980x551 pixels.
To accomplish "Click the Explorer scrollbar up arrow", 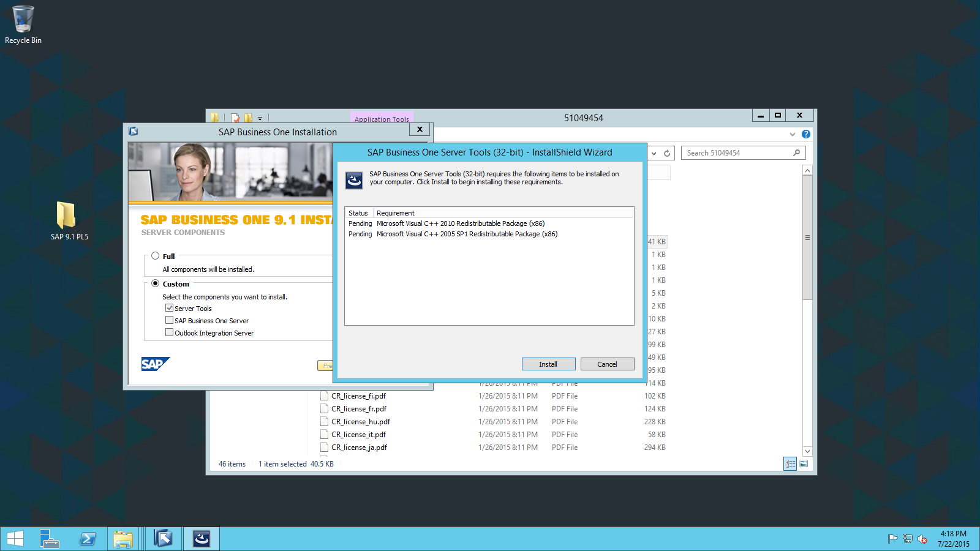I will coord(807,171).
